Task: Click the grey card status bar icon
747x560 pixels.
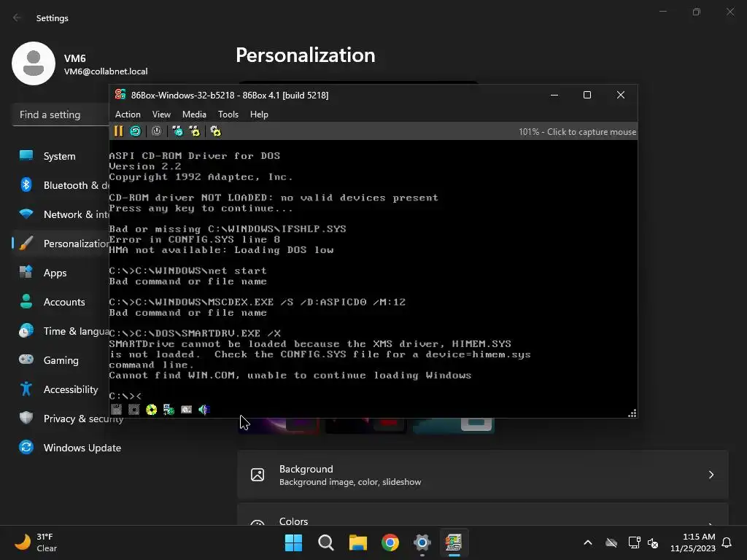Action: click(186, 410)
